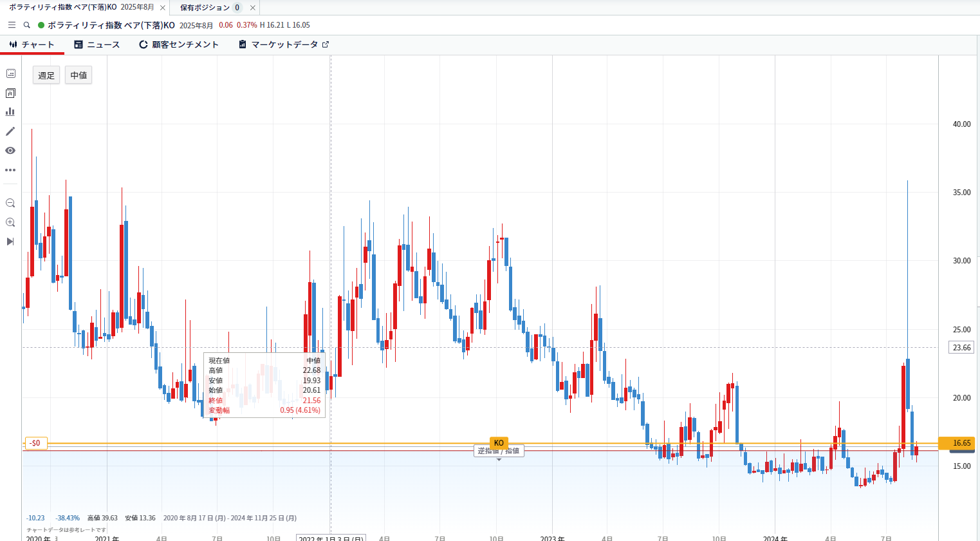Image resolution: width=980 pixels, height=541 pixels.
Task: Select the pencil drawing tool
Action: tap(10, 131)
